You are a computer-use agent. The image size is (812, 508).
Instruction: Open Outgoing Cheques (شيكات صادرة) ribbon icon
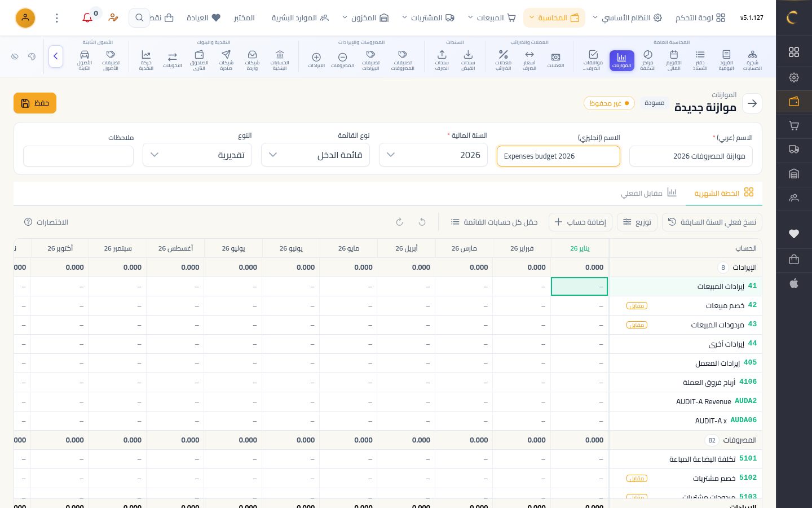click(226, 60)
